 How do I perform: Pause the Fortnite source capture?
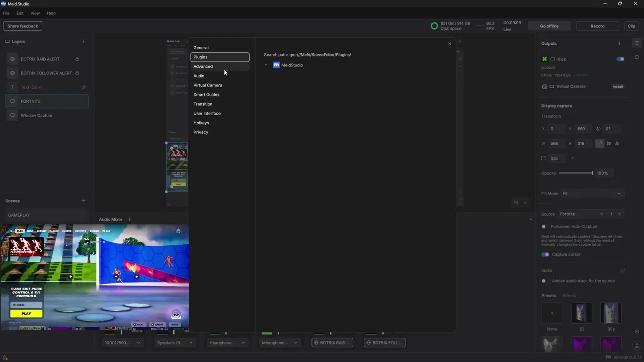click(611, 214)
